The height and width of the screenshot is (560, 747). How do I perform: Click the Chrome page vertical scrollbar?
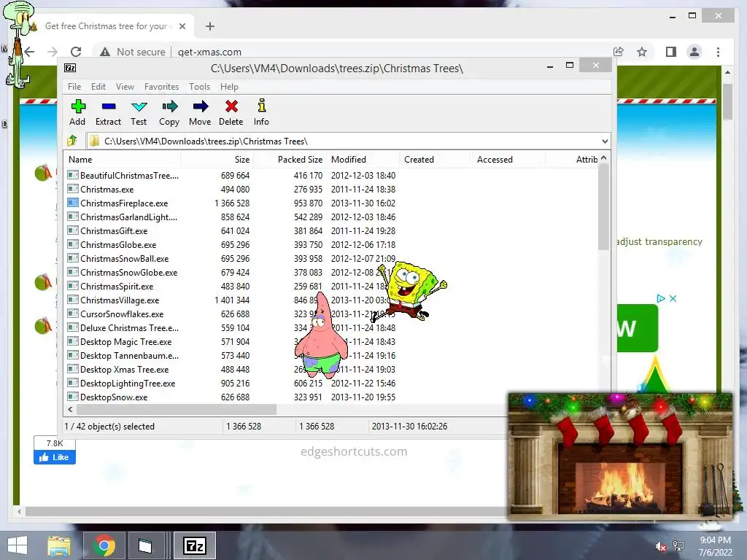point(727,102)
